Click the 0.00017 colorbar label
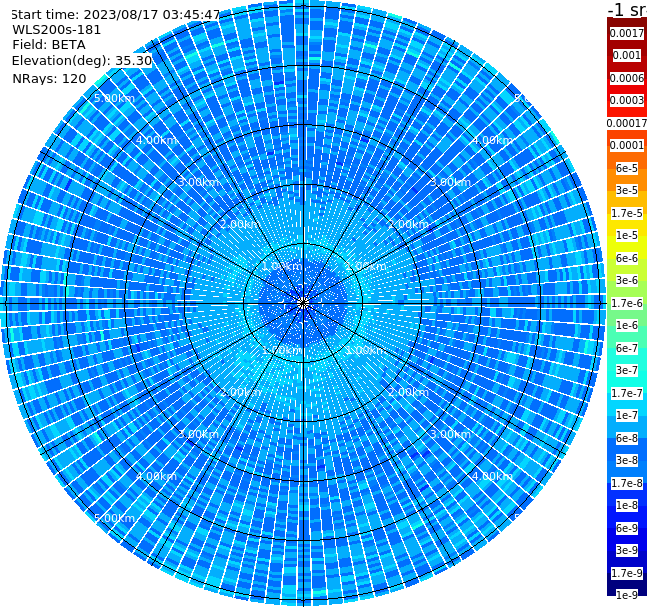 pyautogui.click(x=627, y=123)
